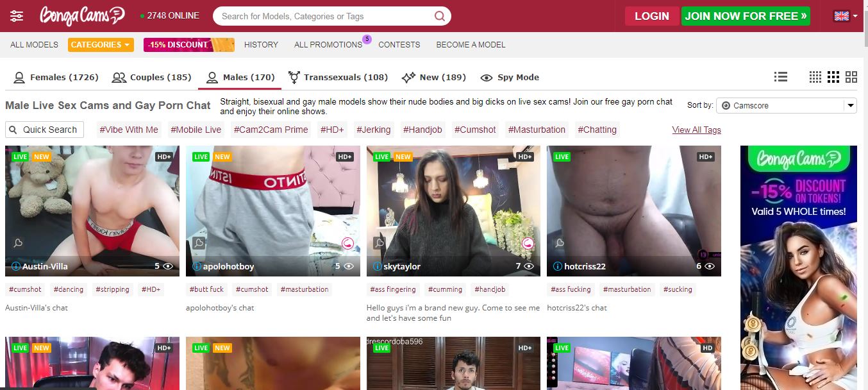Screen dimensions: 868x390
Task: Click the "apolohotboy's chat" description text
Action: coord(220,308)
